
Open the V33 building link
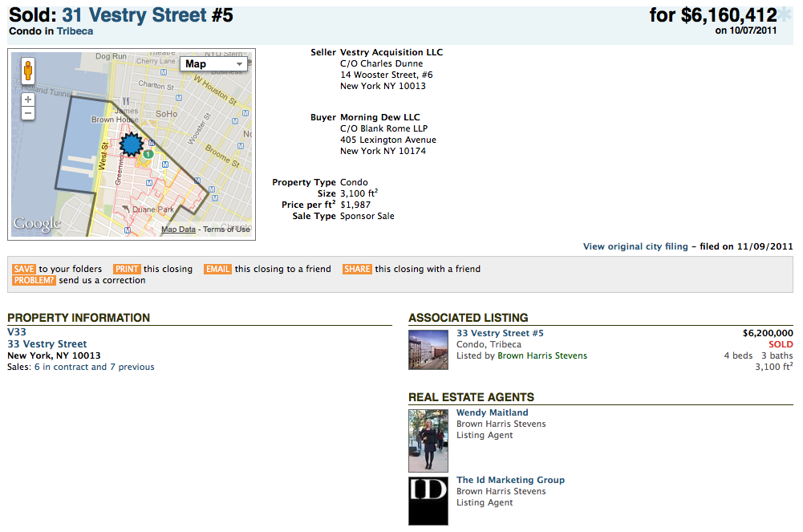click(17, 332)
